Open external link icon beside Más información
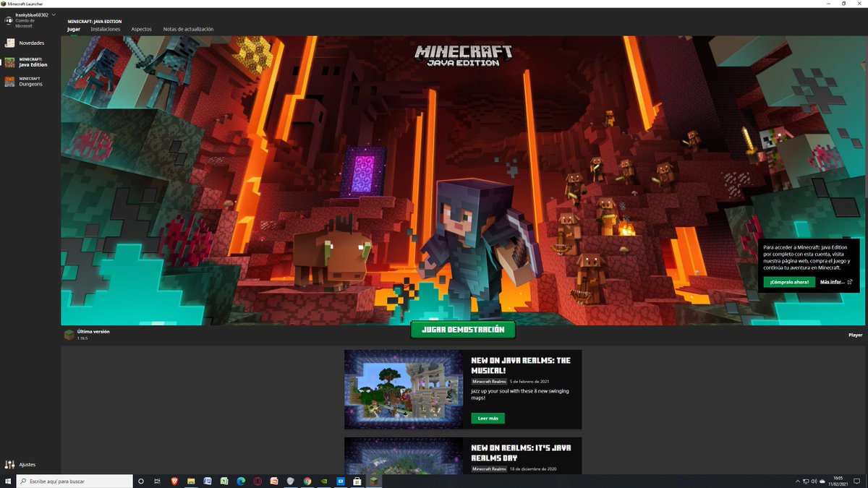Viewport: 868px width, 488px height. (x=850, y=282)
